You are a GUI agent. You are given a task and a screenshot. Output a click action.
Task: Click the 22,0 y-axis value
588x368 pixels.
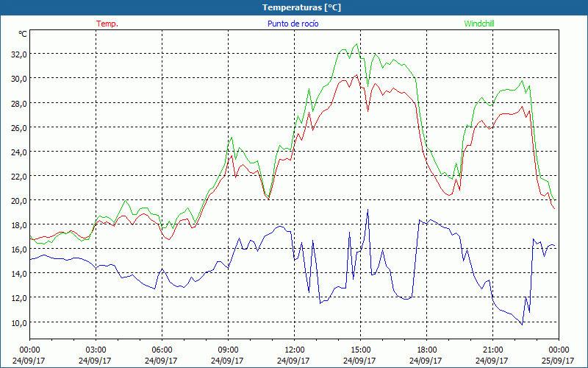point(19,176)
